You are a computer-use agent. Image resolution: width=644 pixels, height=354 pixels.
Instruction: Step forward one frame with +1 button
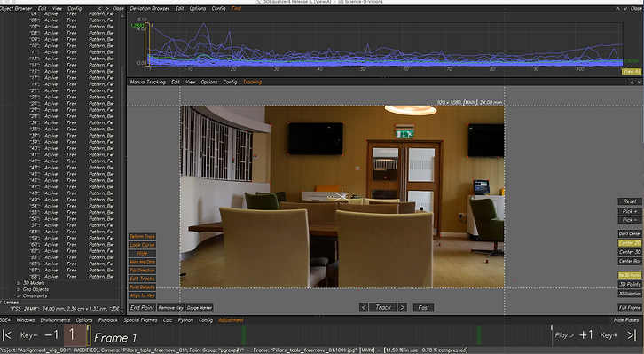coord(586,335)
